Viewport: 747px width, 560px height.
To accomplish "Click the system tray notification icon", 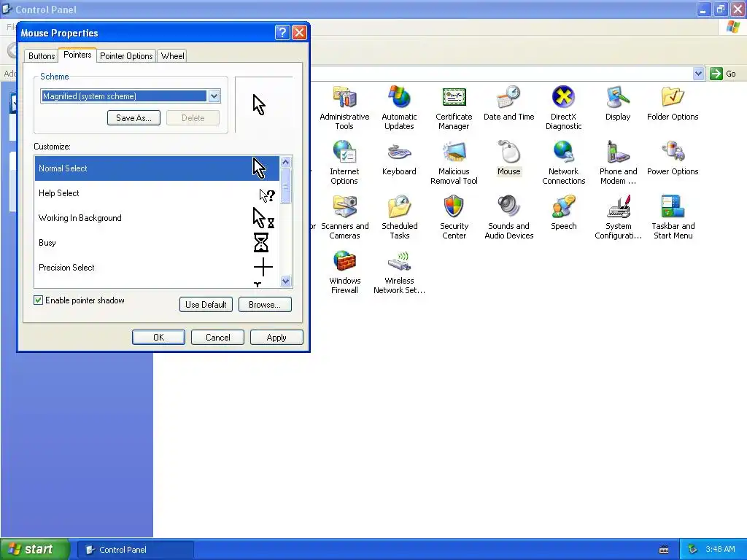I will pos(692,550).
